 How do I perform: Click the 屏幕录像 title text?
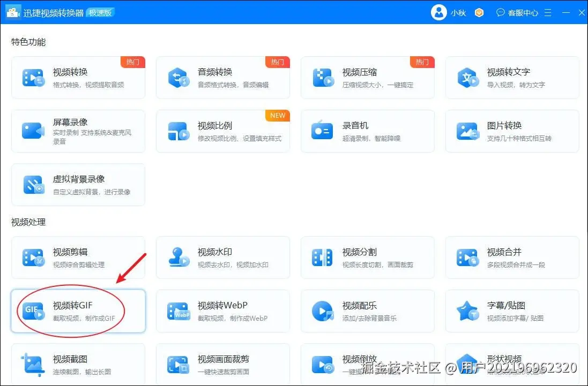70,122
